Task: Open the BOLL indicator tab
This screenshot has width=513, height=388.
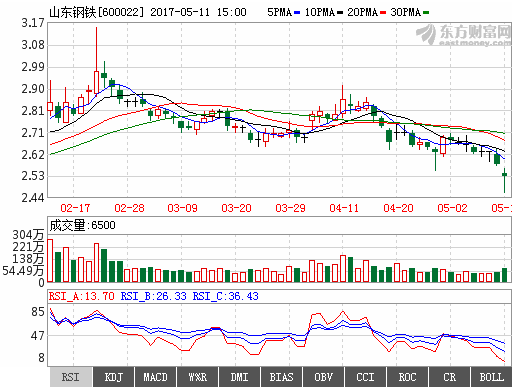Action: 491,377
